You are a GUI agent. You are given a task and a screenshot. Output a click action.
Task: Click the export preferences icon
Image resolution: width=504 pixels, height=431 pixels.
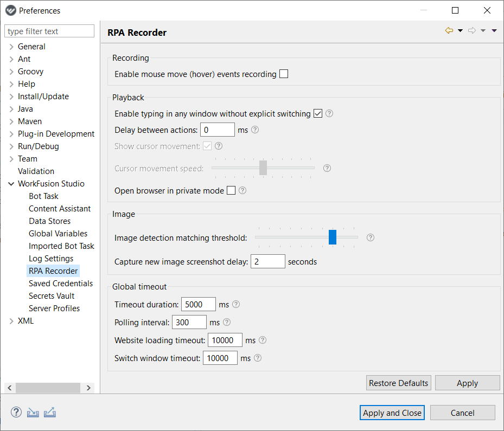(50, 413)
